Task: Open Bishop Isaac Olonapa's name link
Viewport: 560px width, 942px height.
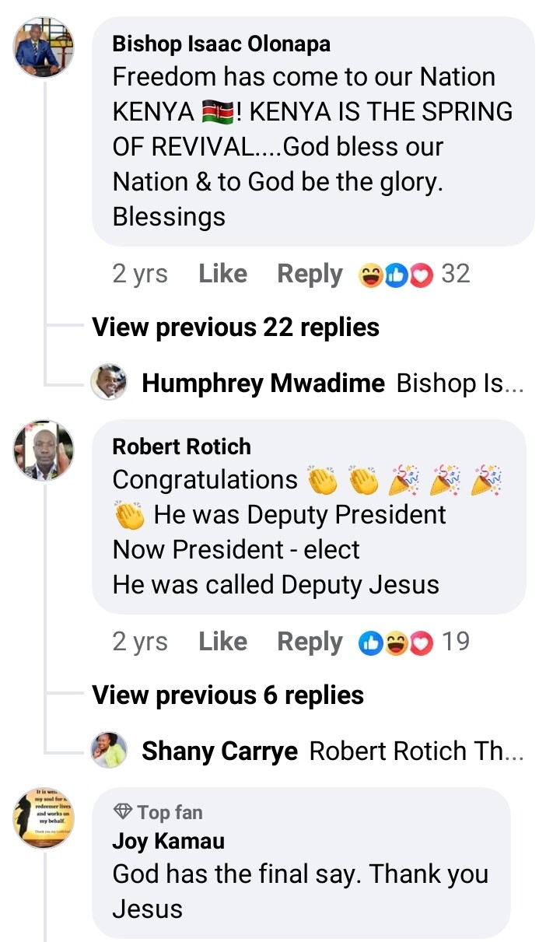Action: pyautogui.click(x=221, y=44)
